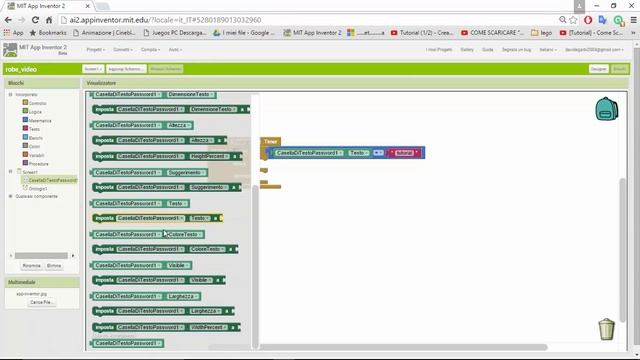Click the tutorial text string block
The width and height of the screenshot is (640, 360).
(404, 153)
